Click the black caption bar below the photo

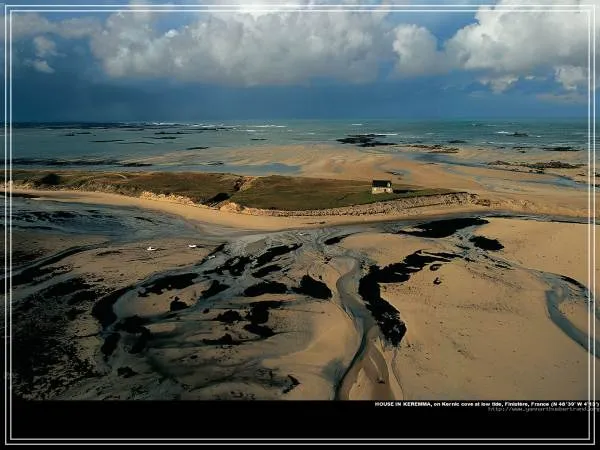click(200, 420)
